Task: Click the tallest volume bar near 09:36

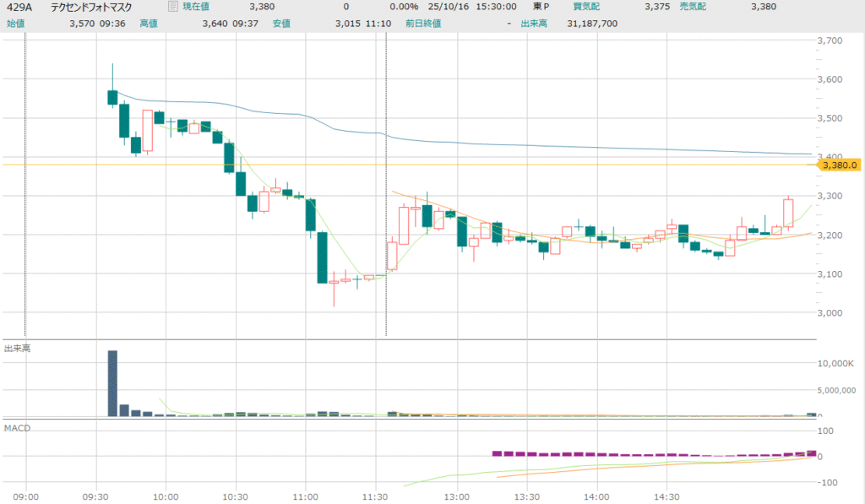Action: coord(112,383)
